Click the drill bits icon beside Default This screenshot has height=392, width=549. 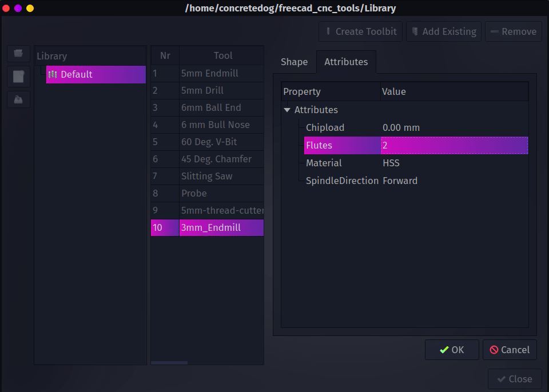pyautogui.click(x=53, y=74)
